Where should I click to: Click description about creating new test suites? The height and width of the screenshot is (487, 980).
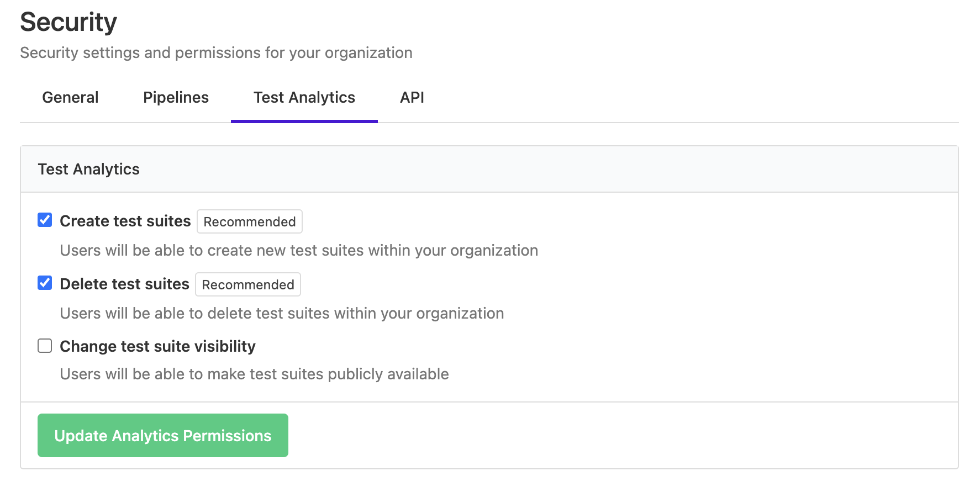pos(299,251)
